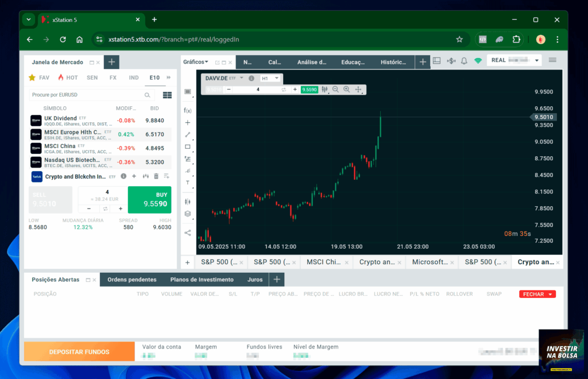Select the crosshair plus drawing tool
The height and width of the screenshot is (379, 588).
coord(188,122)
